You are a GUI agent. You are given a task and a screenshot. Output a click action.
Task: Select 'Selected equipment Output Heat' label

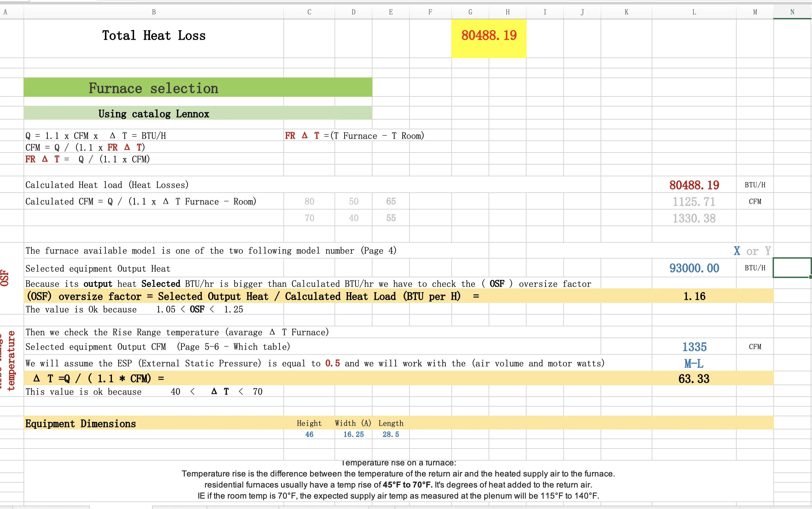[x=98, y=269]
